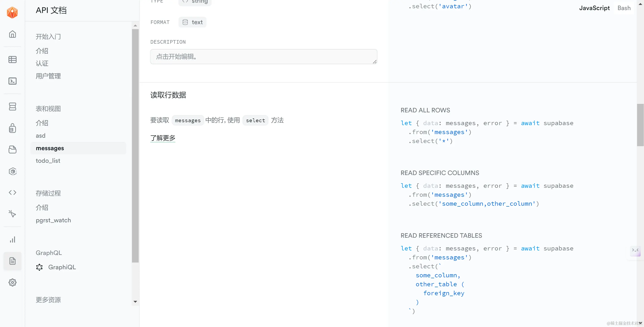The image size is (644, 327).
Task: Click sidebar scrollbar down arrow
Action: coord(135,301)
